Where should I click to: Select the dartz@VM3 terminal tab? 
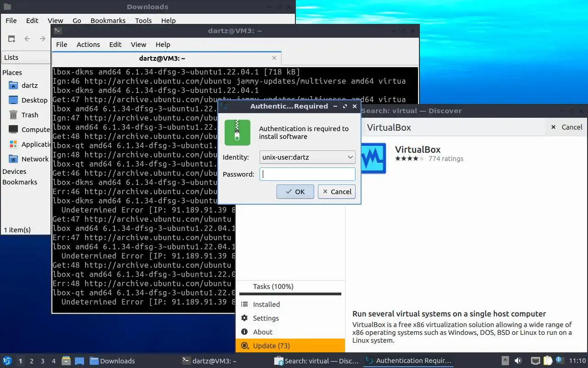tap(166, 58)
